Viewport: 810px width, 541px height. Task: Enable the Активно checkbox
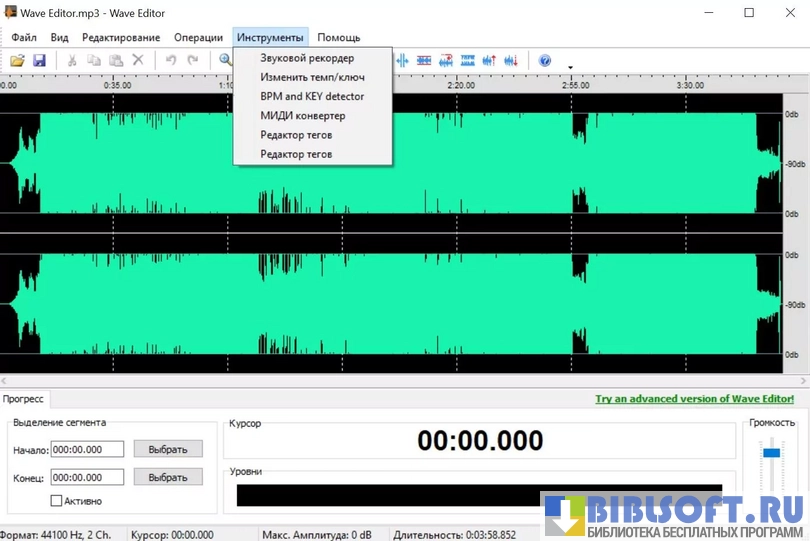pos(57,501)
